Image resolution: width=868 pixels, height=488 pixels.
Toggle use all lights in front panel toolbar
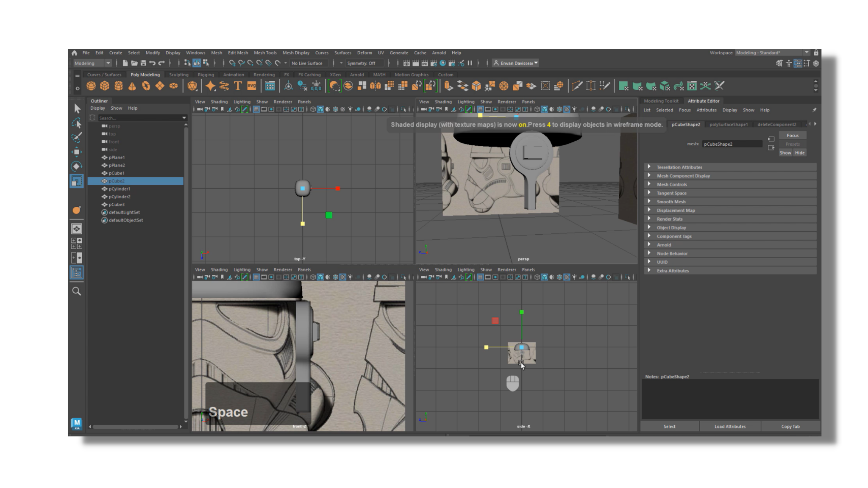tap(350, 277)
